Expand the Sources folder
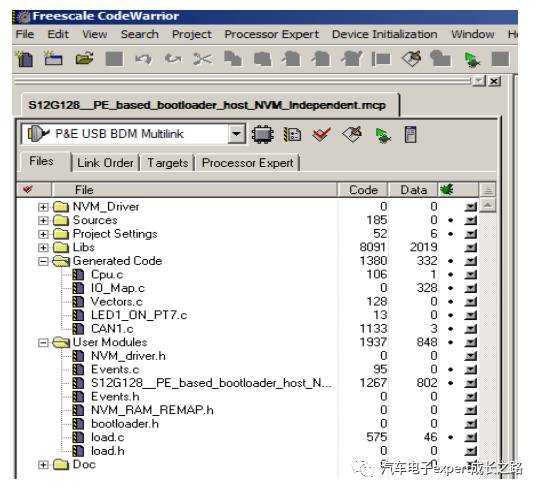This screenshot has height=492, width=539. click(43, 220)
